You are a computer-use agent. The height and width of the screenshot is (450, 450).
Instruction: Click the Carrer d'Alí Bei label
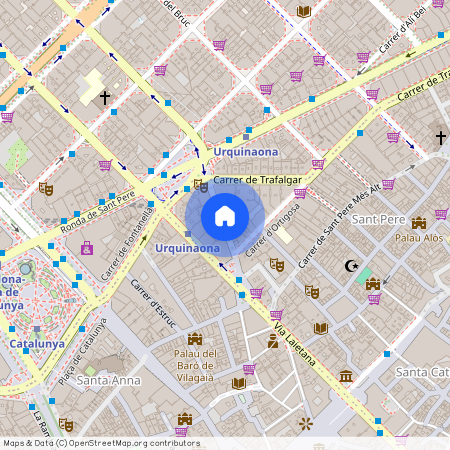click(x=402, y=30)
